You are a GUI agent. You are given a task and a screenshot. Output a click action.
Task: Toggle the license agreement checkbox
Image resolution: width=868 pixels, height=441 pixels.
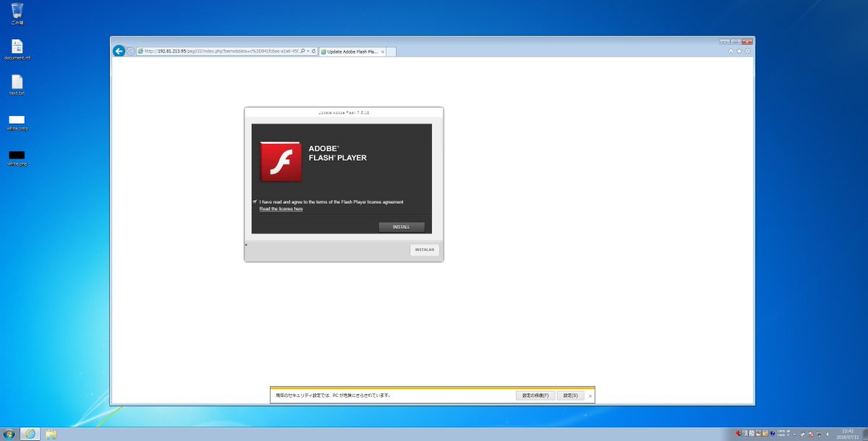click(255, 201)
